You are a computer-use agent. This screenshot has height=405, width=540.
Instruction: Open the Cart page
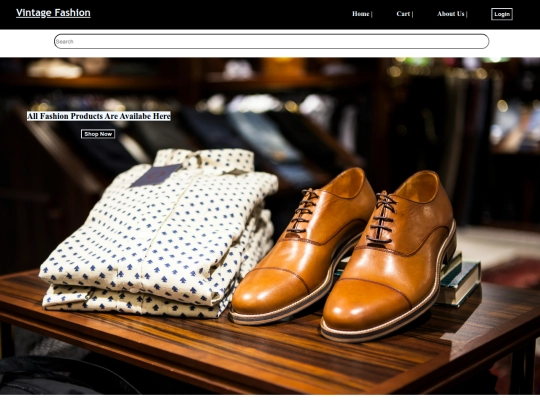coord(403,14)
